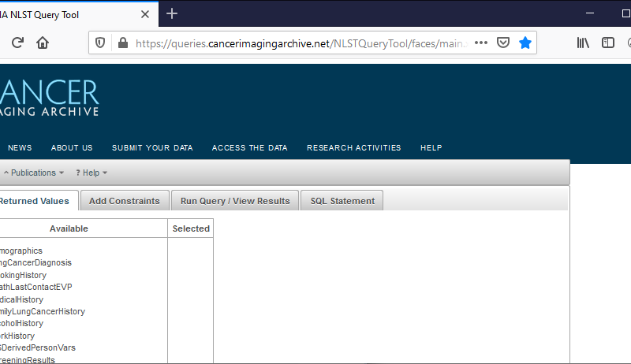Show sidebars icon in toolbar
This screenshot has width=631, height=364.
607,43
